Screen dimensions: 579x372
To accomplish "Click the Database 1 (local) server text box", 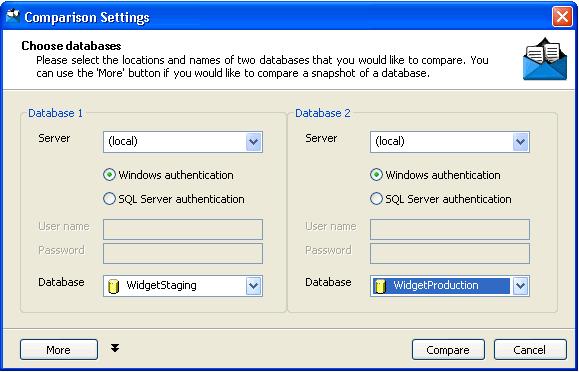I will [175, 142].
